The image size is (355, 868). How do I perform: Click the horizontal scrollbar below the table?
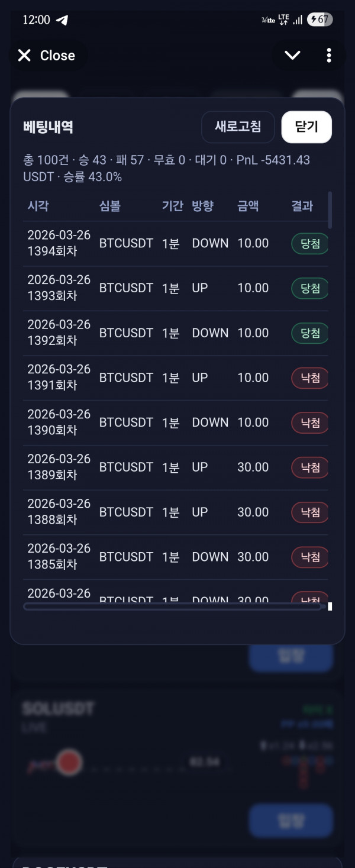pyautogui.click(x=172, y=606)
